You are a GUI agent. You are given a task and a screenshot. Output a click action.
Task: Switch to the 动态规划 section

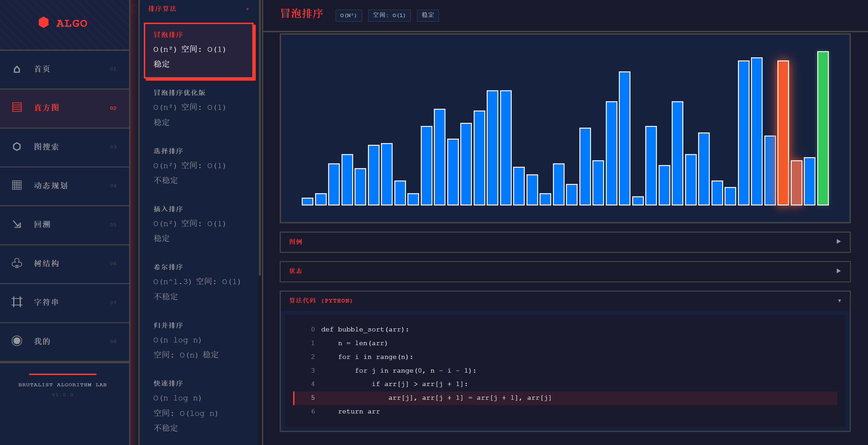(x=65, y=186)
